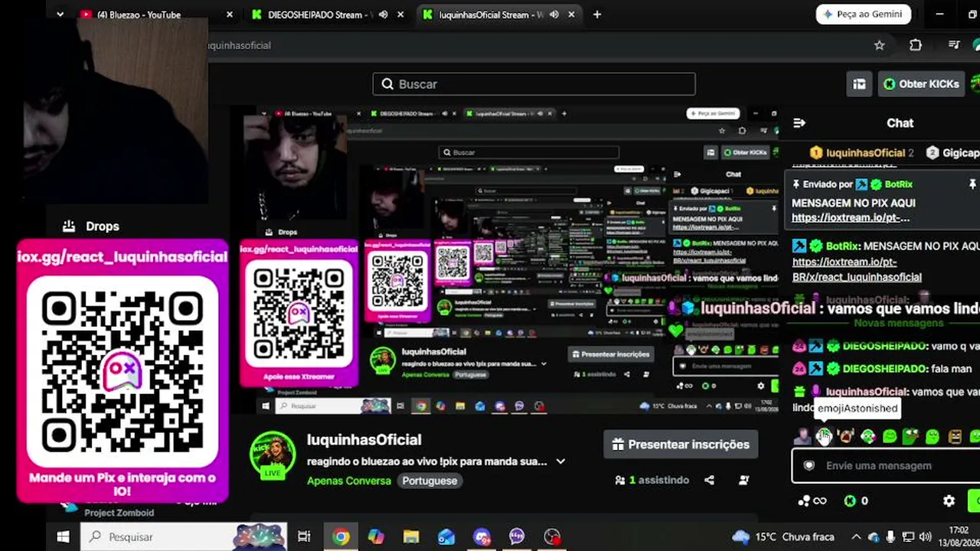Click the Buscar search field

click(x=534, y=84)
